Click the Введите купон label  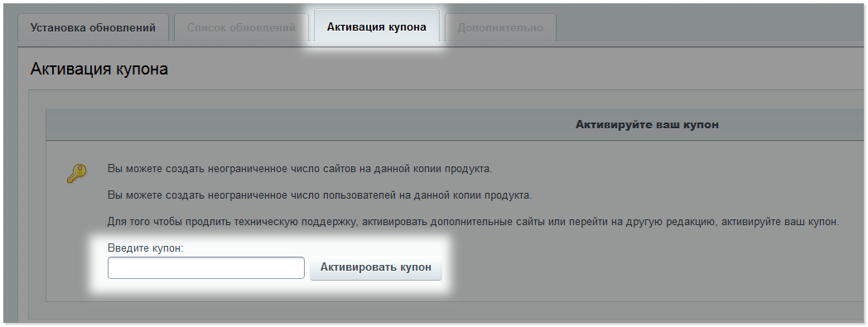[146, 248]
